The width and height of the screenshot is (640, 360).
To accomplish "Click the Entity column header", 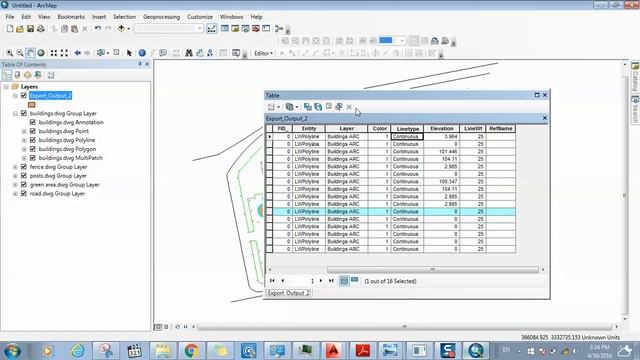I will [309, 129].
